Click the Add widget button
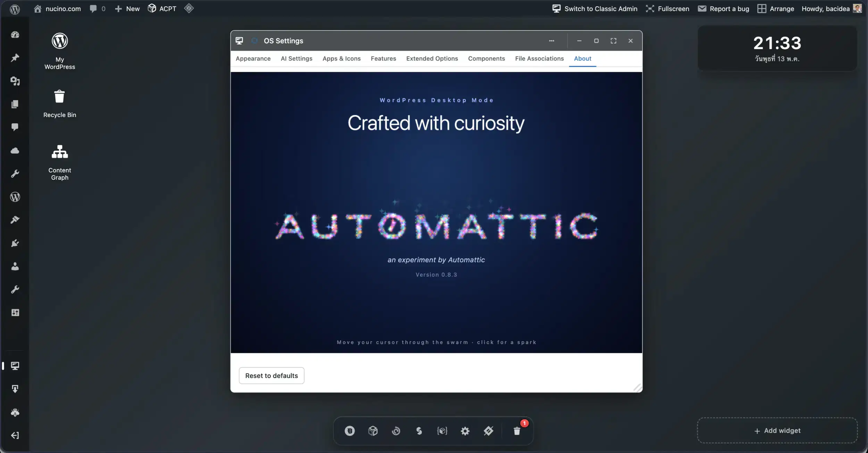 point(777,430)
